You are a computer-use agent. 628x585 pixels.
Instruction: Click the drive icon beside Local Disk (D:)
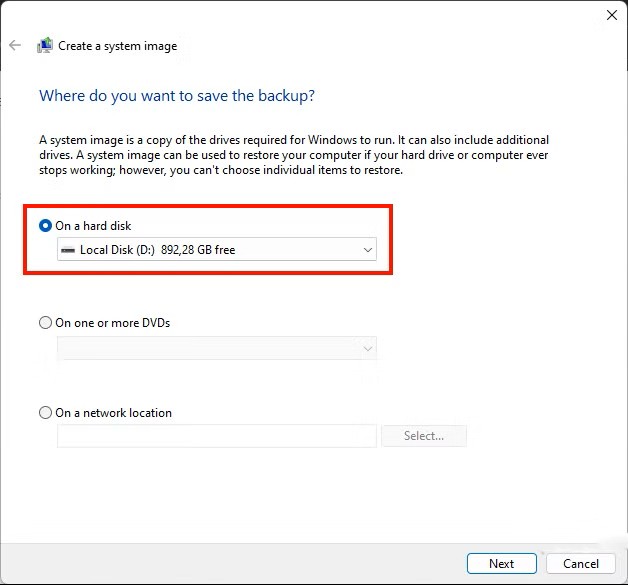68,250
